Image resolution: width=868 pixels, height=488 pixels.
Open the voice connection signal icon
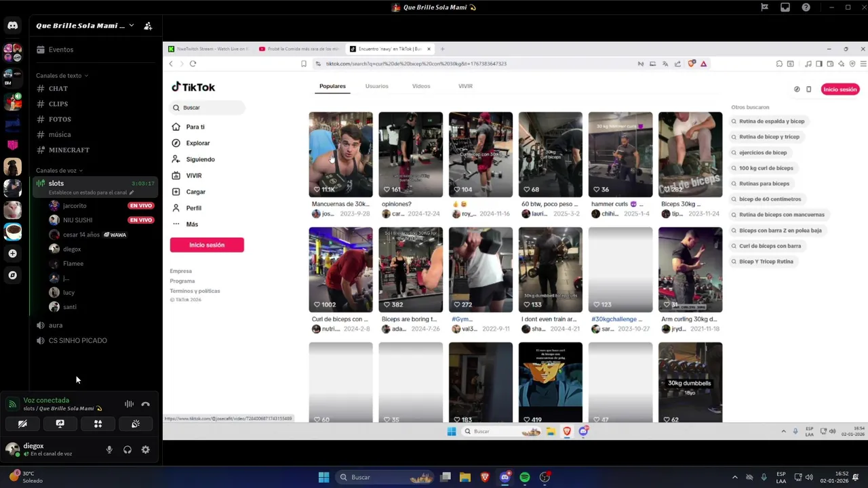[12, 404]
